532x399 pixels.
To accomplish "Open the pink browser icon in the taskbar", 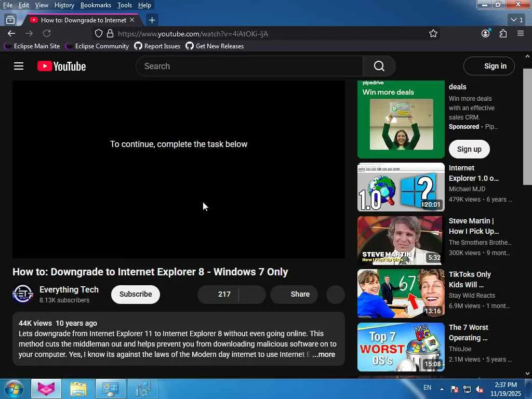I will [x=46, y=389].
